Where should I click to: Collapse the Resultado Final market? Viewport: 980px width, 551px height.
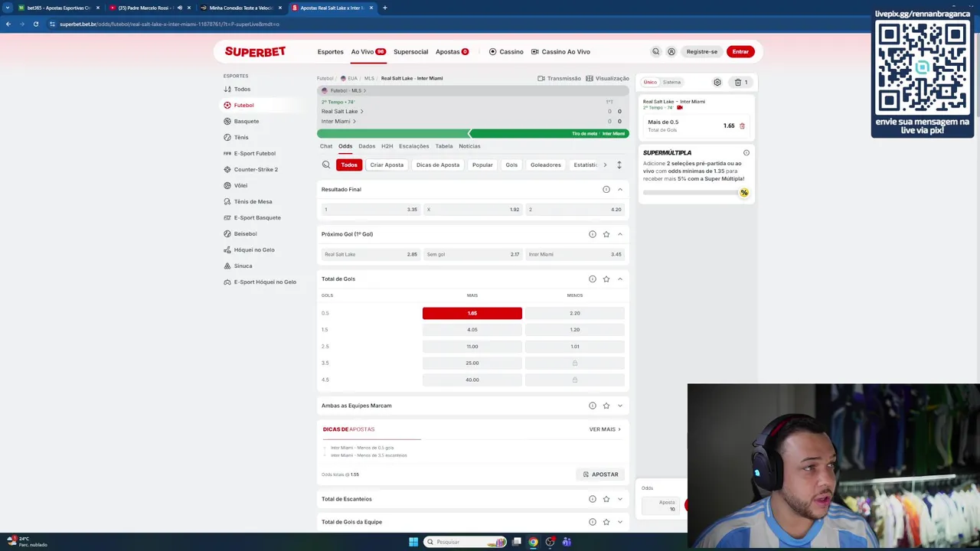click(x=620, y=189)
